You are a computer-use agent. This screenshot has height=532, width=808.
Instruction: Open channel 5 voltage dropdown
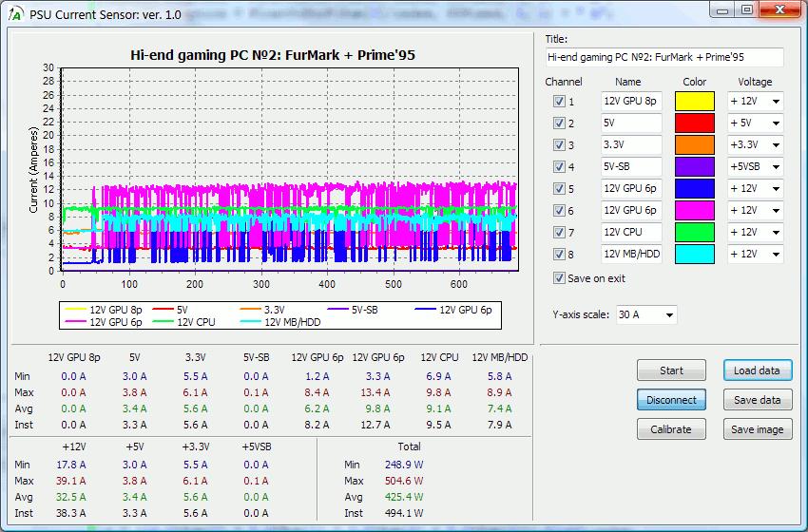point(755,188)
